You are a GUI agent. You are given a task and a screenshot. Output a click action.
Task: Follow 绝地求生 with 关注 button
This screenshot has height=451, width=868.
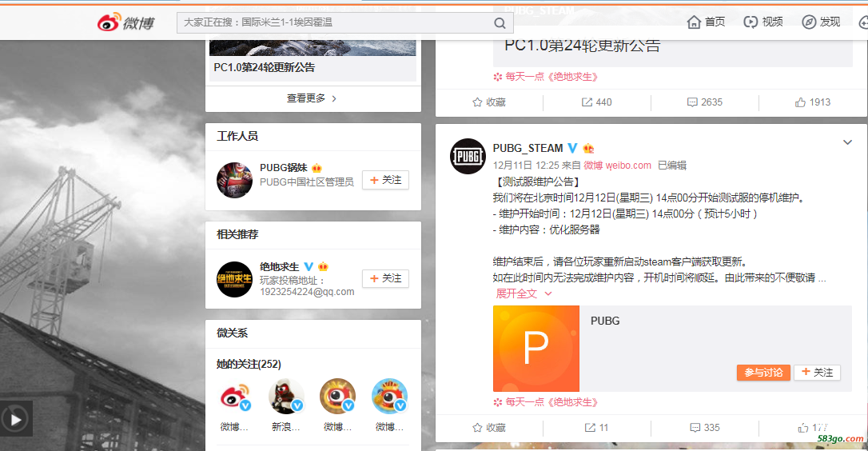(x=385, y=278)
